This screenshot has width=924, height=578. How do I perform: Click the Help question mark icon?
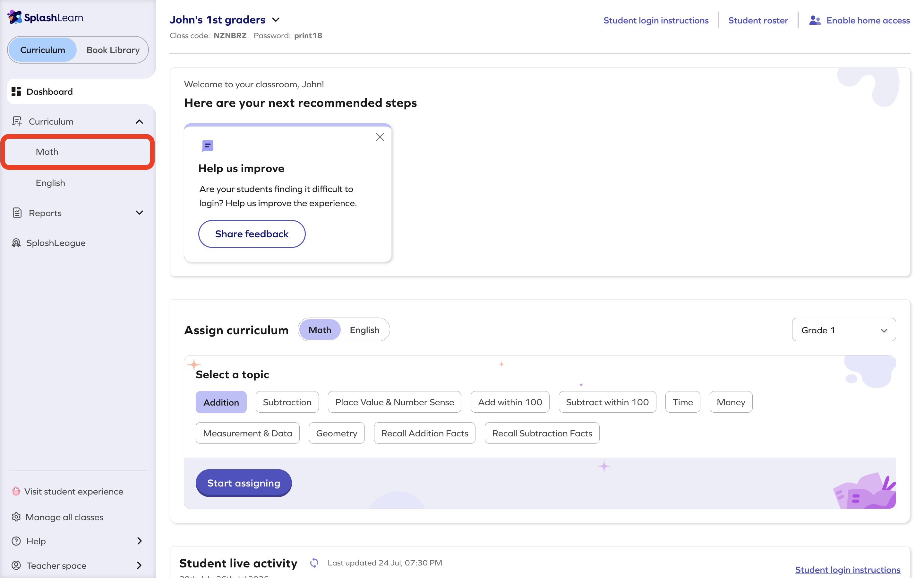click(x=16, y=541)
